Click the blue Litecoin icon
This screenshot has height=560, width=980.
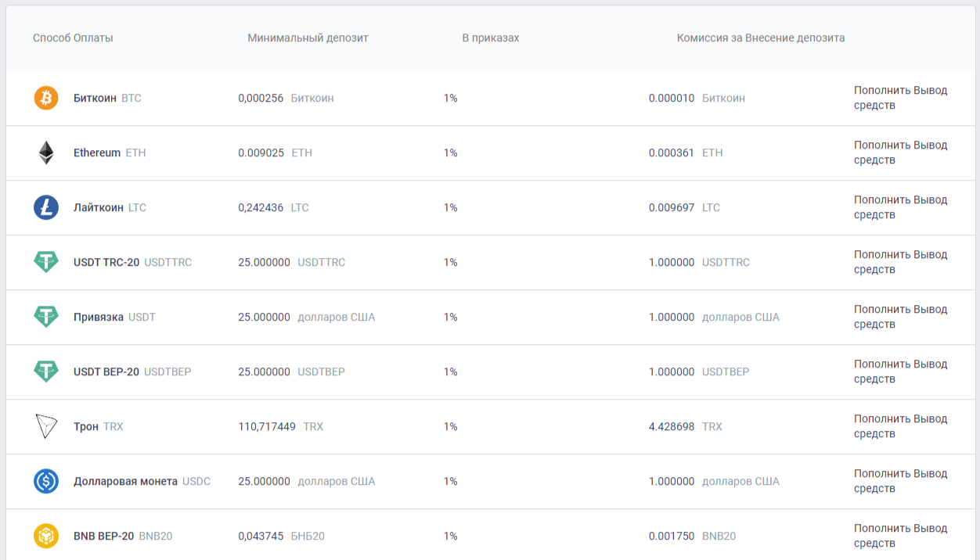pos(46,207)
